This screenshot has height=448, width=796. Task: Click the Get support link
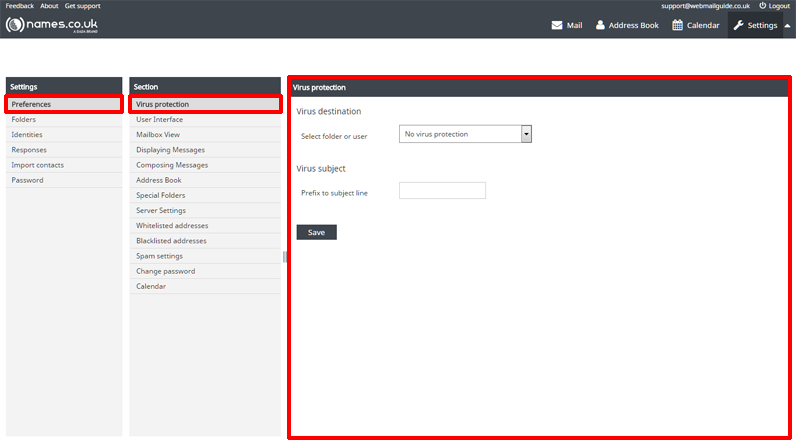tap(82, 6)
